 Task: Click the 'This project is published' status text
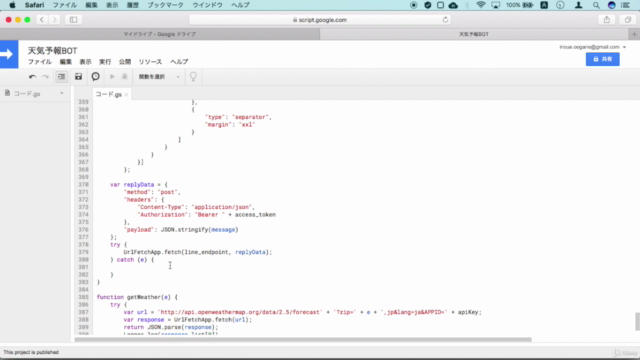(31, 352)
